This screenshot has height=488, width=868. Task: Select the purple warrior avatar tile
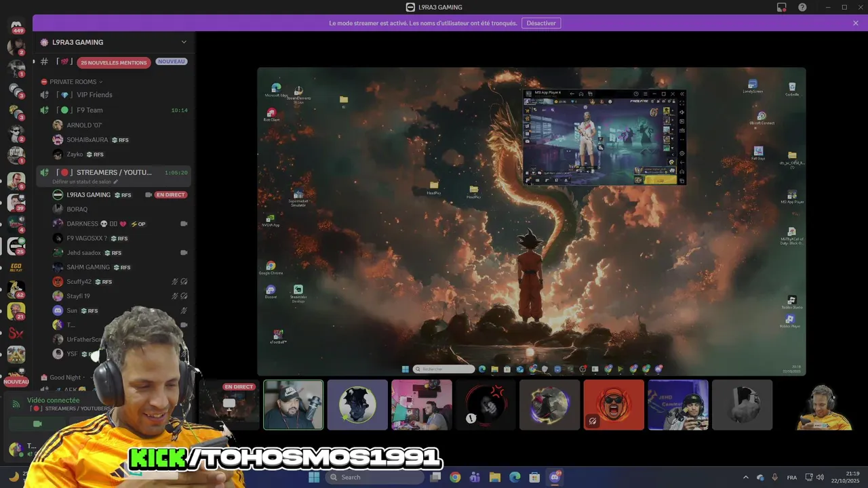tap(549, 405)
